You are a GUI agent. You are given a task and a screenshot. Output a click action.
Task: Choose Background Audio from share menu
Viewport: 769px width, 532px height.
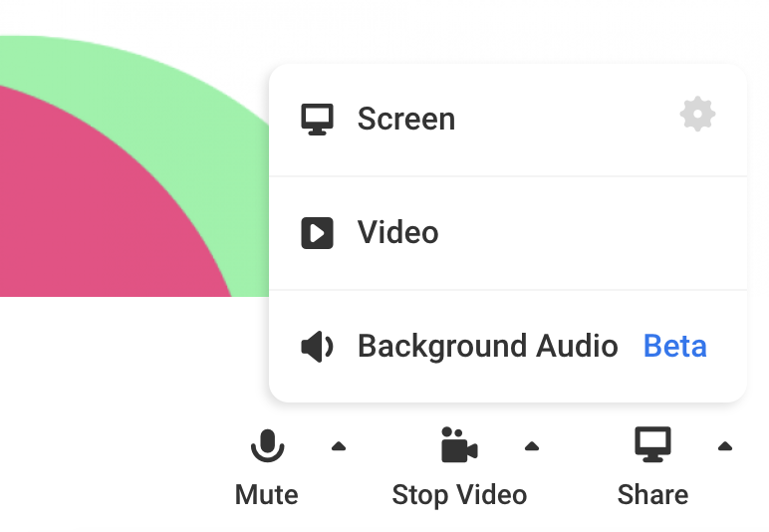(508, 346)
